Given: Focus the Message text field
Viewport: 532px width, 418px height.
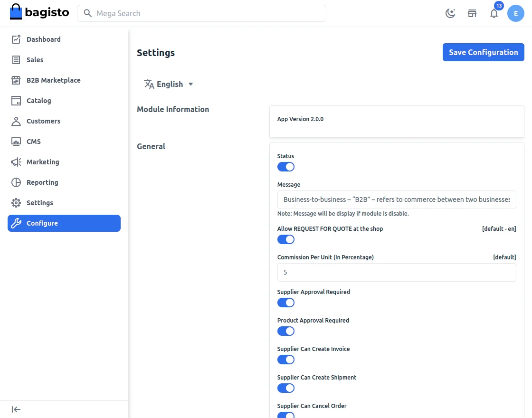Looking at the screenshot, I should pyautogui.click(x=397, y=199).
